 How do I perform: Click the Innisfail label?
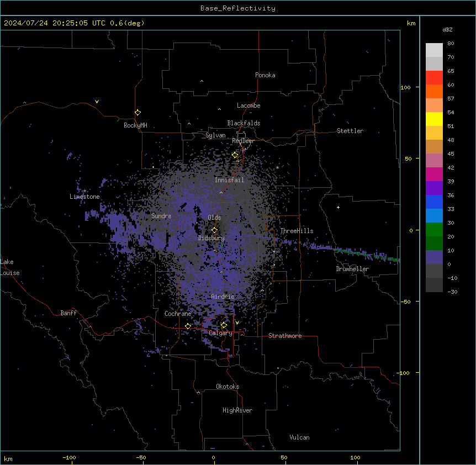[x=229, y=180]
